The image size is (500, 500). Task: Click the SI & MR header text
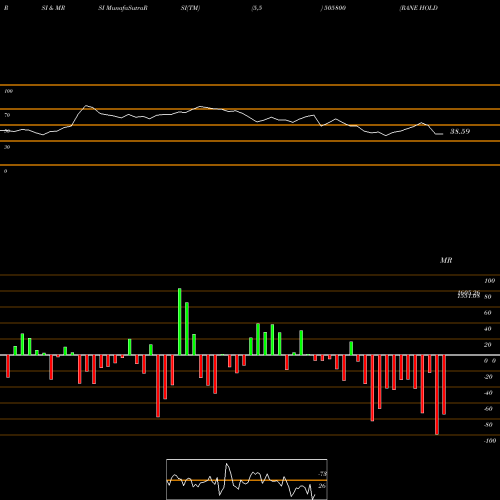click(53, 8)
